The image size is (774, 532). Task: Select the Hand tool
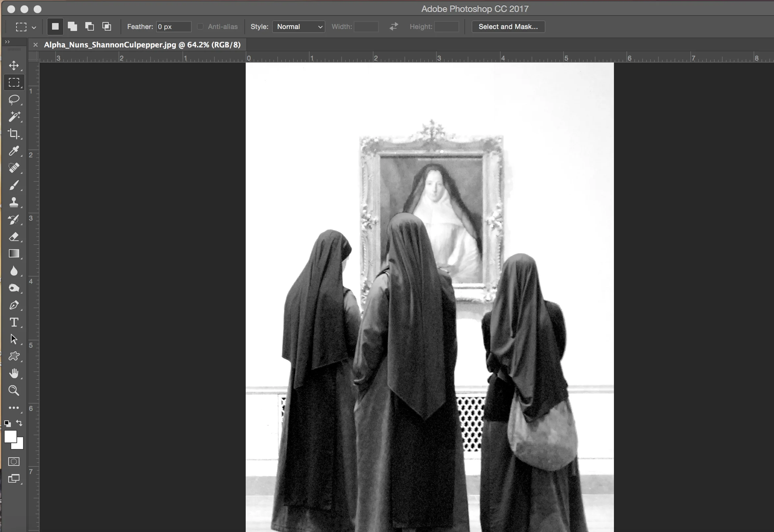[x=14, y=373]
